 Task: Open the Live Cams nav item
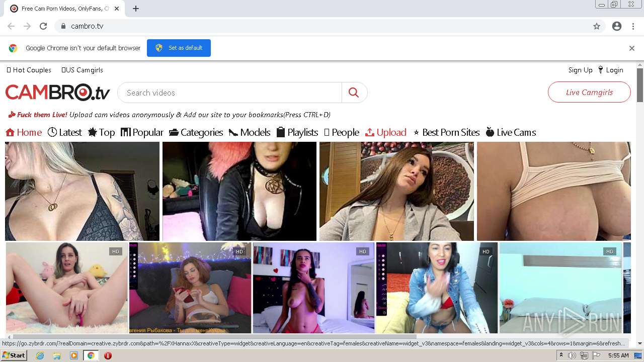(x=511, y=132)
